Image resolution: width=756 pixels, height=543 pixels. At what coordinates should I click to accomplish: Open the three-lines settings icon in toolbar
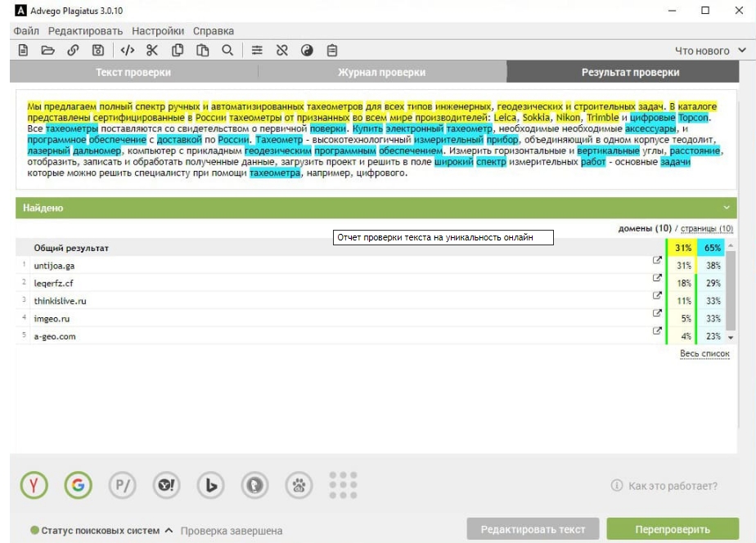click(257, 50)
